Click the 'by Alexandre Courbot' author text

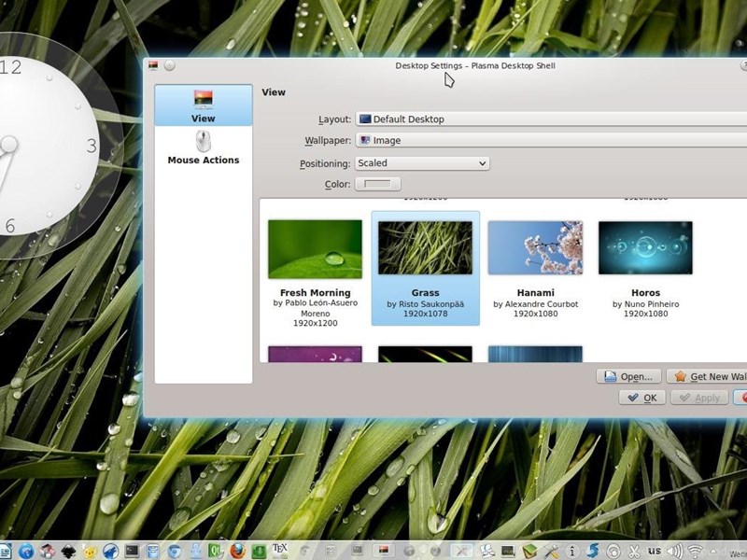pos(535,304)
